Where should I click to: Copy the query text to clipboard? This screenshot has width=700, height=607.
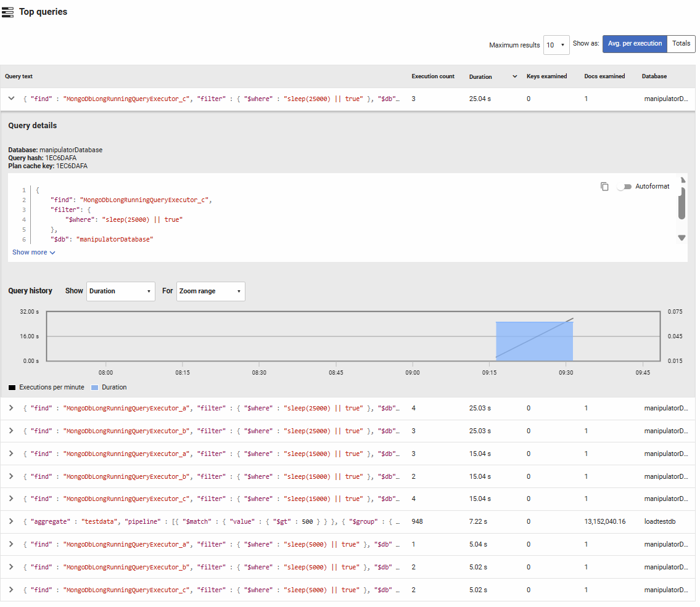pos(604,187)
